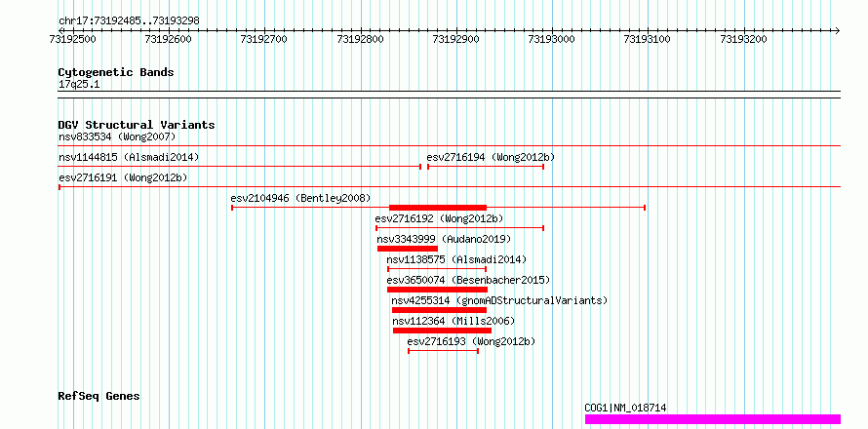Image resolution: width=868 pixels, height=429 pixels.
Task: Click the red bar for nsv3343999
Action: pyautogui.click(x=408, y=249)
